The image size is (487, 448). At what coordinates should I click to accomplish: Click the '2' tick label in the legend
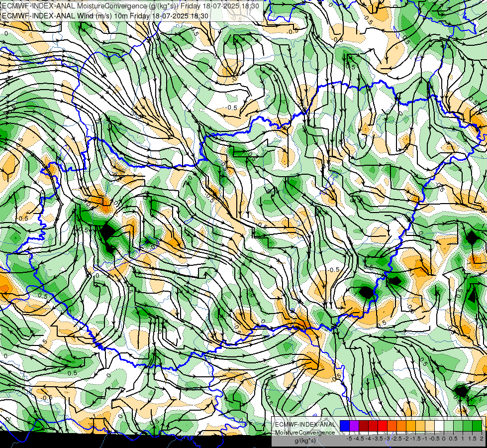[x=482, y=439]
